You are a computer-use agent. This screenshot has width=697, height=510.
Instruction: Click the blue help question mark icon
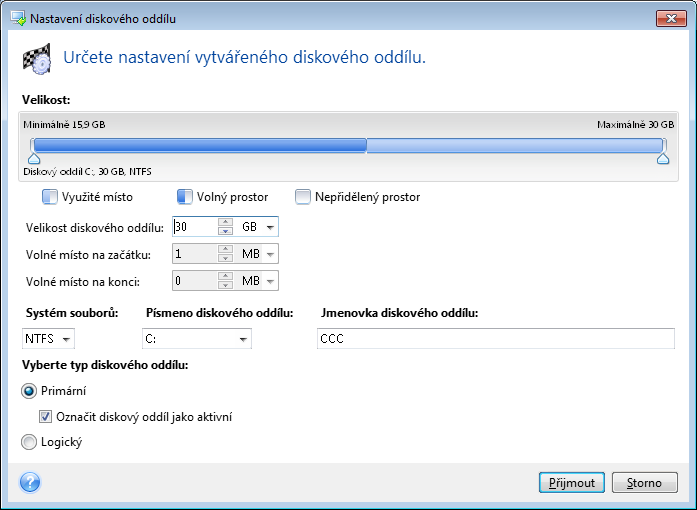(30, 482)
